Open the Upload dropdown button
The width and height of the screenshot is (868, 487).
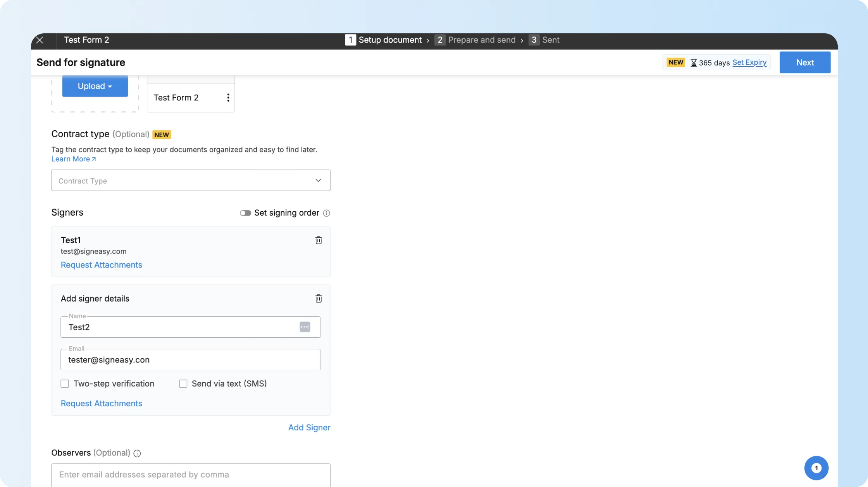coord(95,86)
